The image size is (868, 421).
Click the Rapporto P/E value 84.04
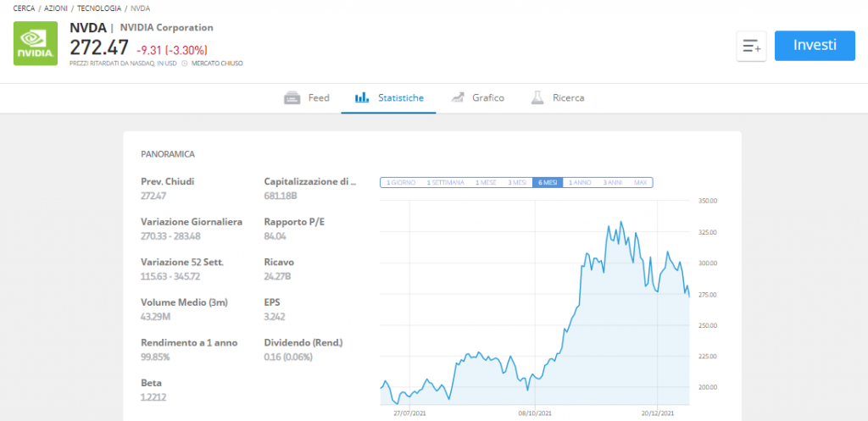[275, 235]
